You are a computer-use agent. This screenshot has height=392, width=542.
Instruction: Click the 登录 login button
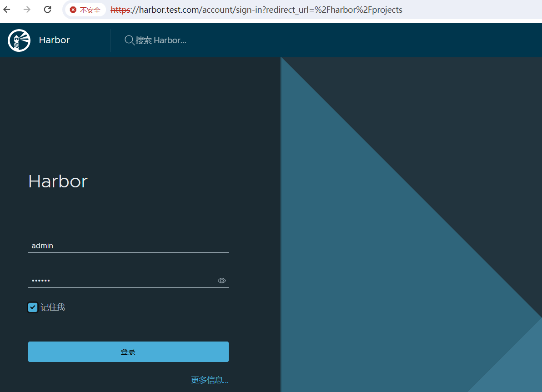pos(128,352)
